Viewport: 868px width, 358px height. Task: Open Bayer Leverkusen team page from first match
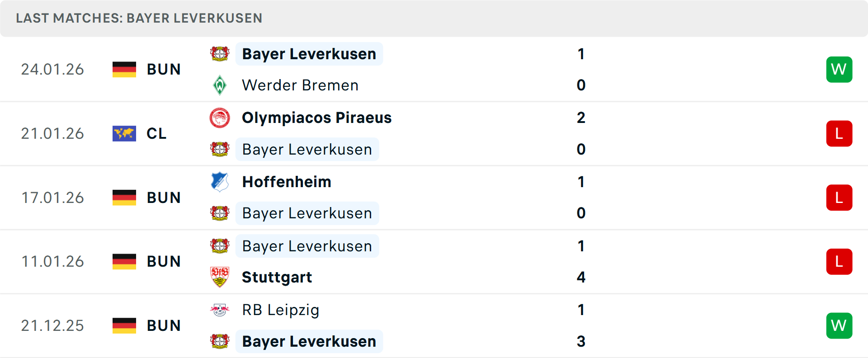(x=309, y=53)
